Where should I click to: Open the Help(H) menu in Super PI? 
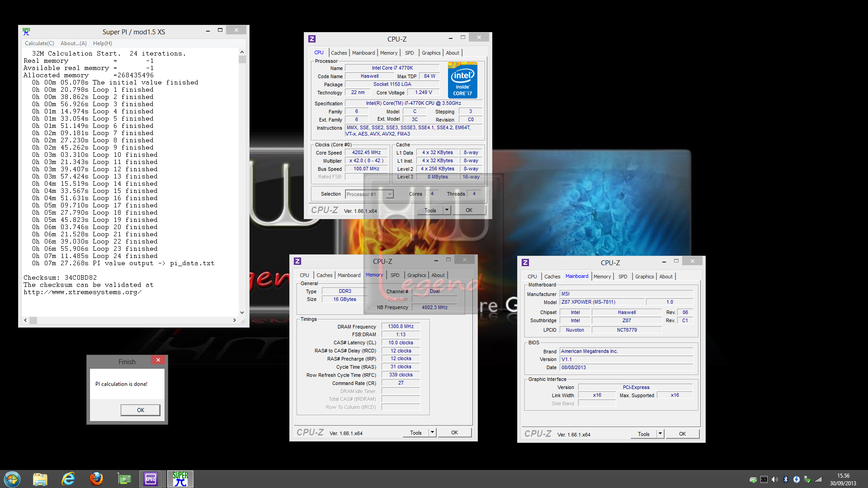click(103, 43)
